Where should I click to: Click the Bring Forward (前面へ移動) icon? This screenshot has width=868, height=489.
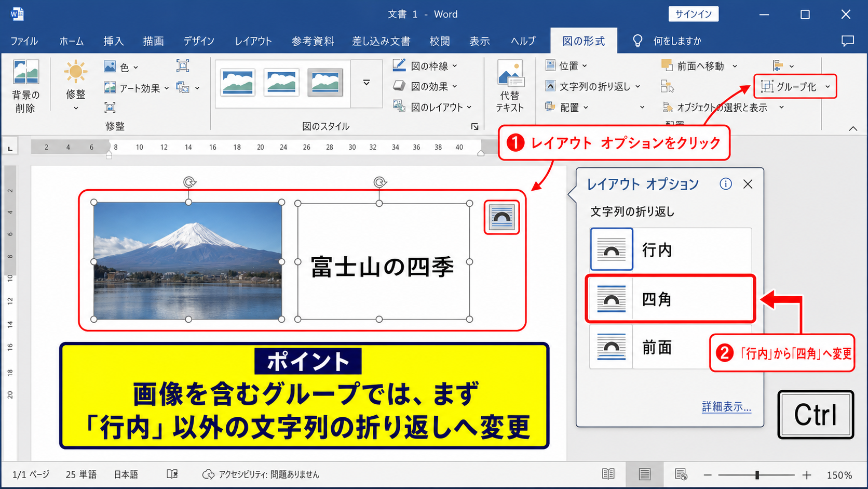[667, 65]
